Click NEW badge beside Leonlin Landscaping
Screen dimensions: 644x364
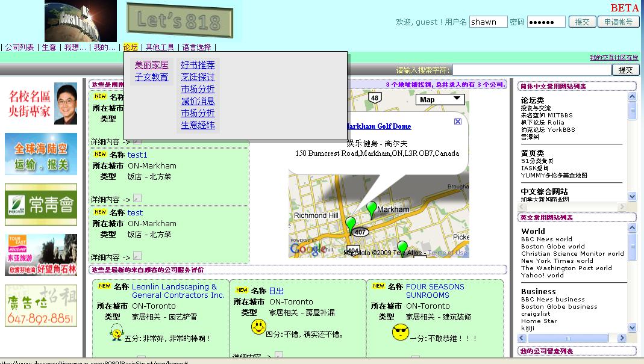tap(104, 286)
